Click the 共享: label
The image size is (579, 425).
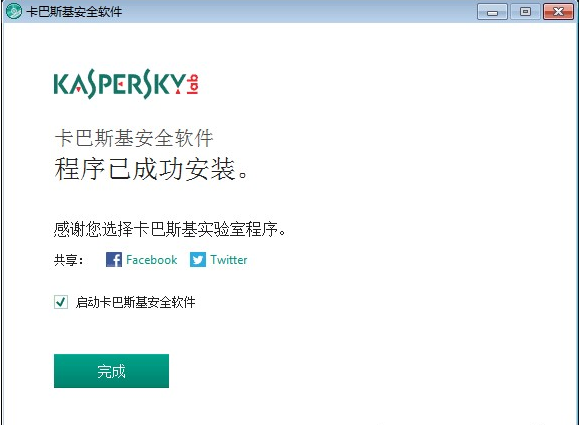(69, 260)
